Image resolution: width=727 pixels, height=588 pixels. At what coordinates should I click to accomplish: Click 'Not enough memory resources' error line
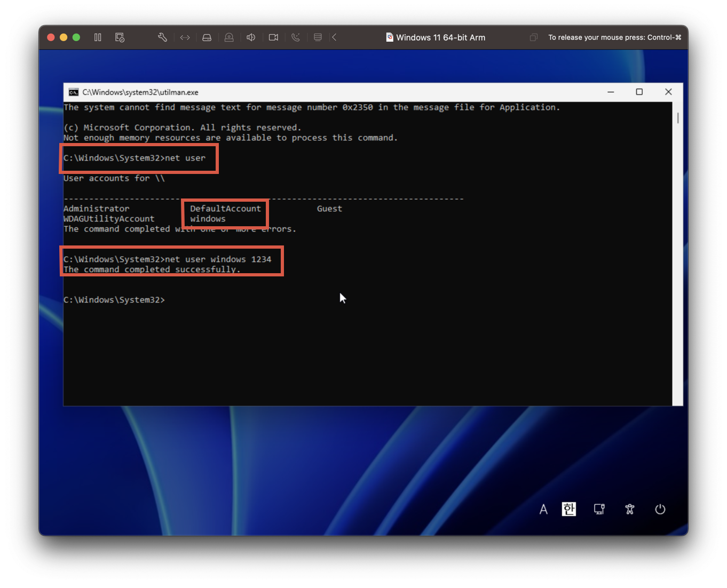click(231, 138)
